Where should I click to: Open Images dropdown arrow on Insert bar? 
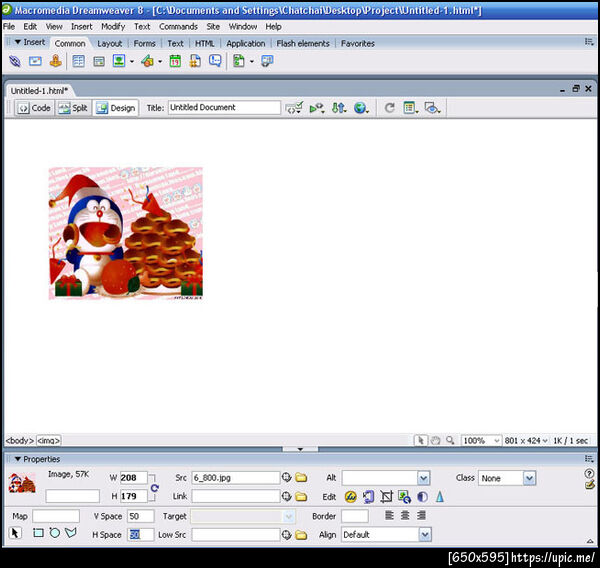click(x=132, y=61)
